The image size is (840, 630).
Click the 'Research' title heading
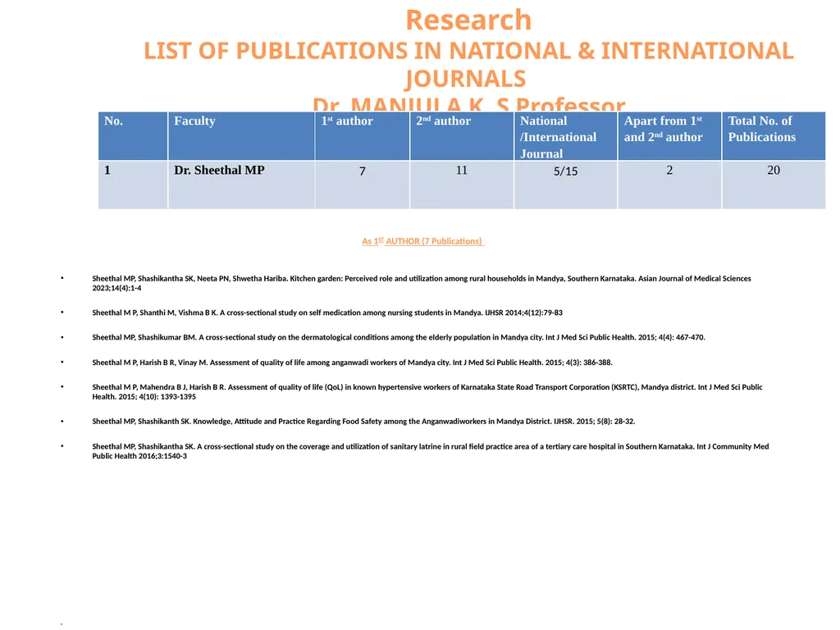tap(468, 20)
